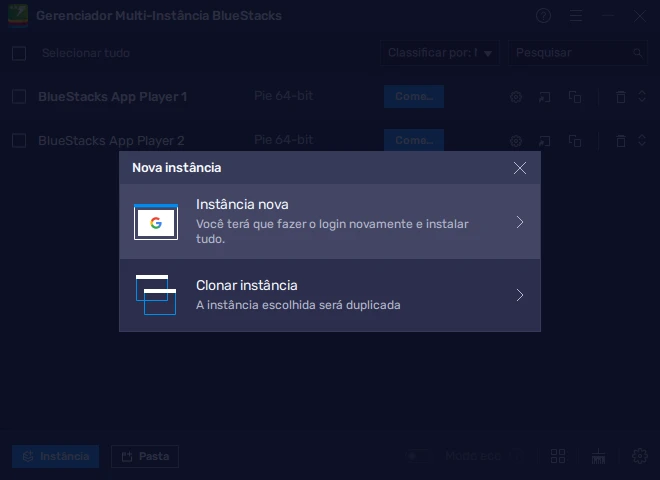Open the help question mark icon

pos(543,16)
